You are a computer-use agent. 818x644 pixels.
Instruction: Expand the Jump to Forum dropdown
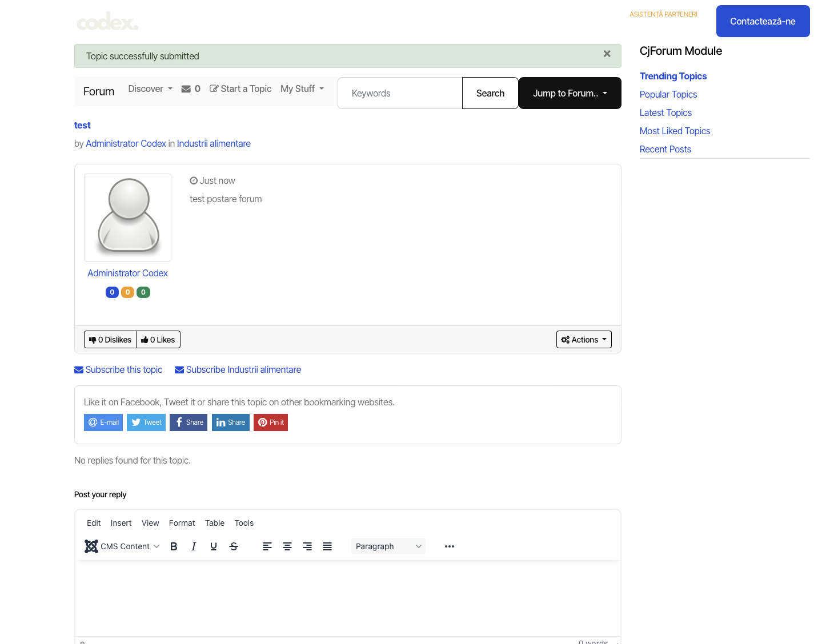pyautogui.click(x=570, y=93)
